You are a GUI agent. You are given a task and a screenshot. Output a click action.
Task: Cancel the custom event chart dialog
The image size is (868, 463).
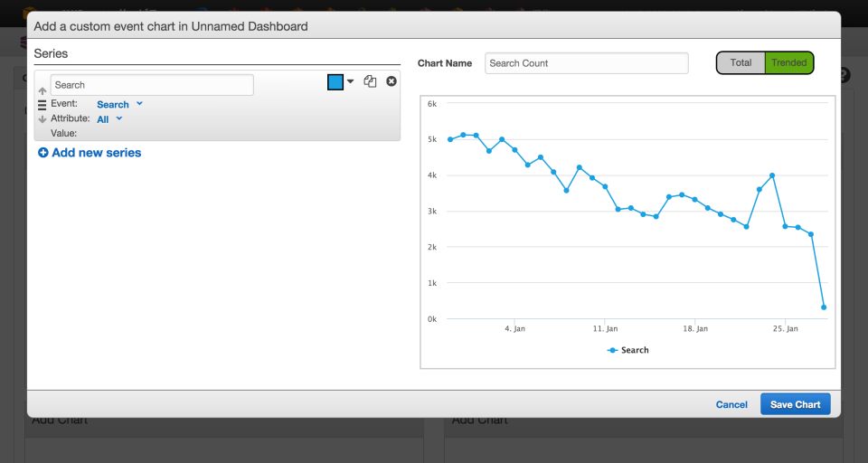731,404
